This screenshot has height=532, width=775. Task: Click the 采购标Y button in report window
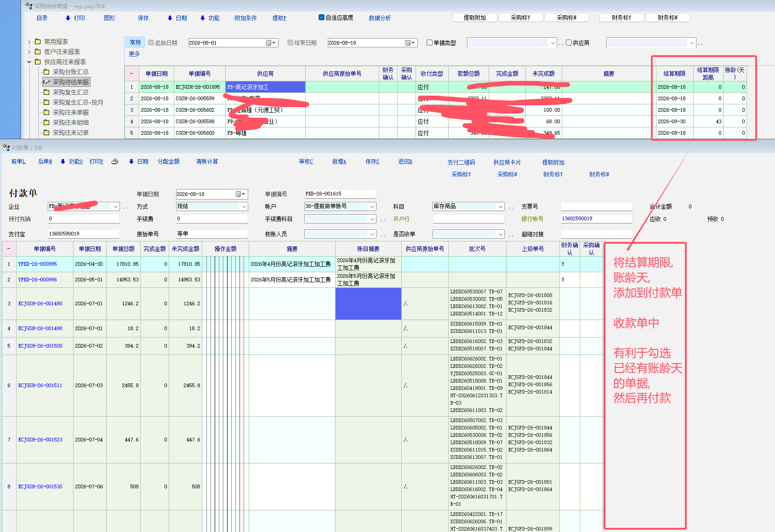coord(521,17)
